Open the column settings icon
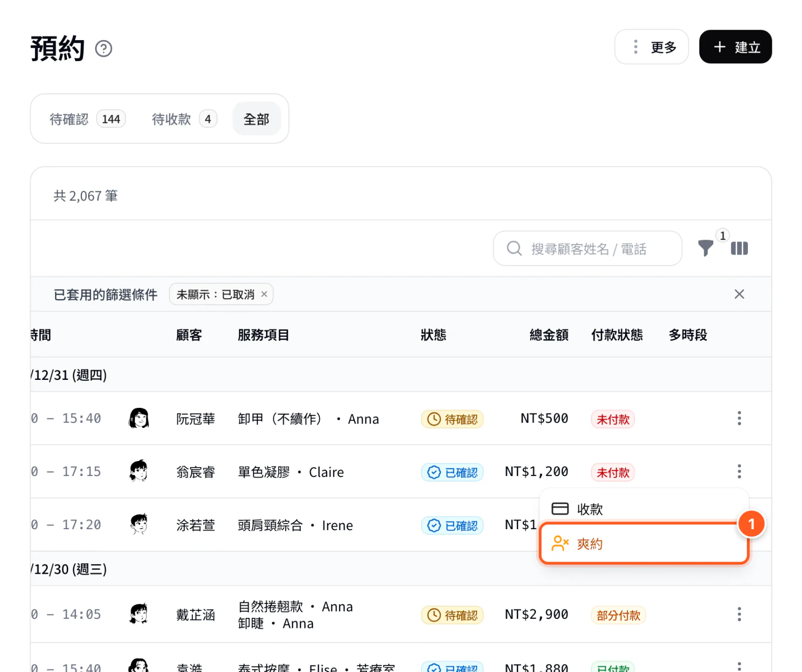Image resolution: width=802 pixels, height=672 pixels. (739, 249)
